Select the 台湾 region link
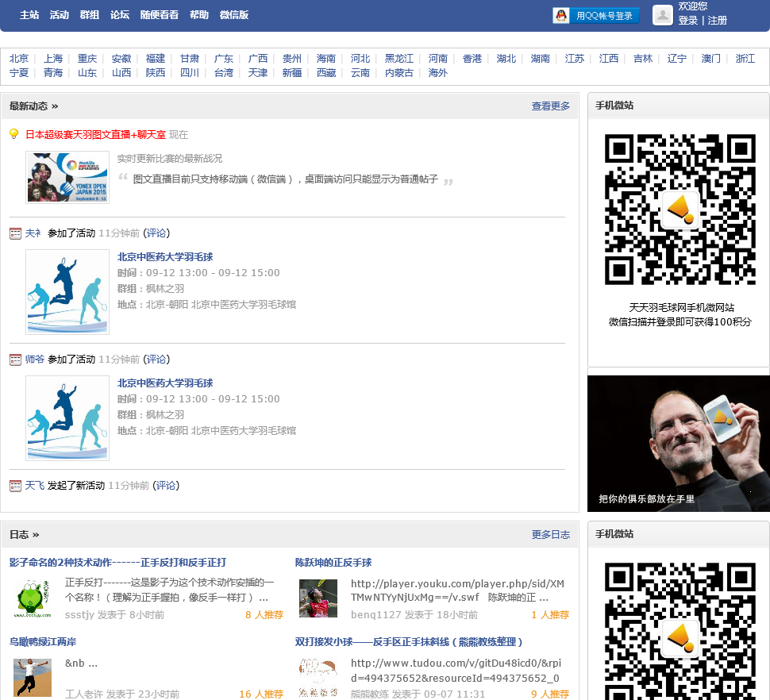770x700 pixels. tap(224, 73)
